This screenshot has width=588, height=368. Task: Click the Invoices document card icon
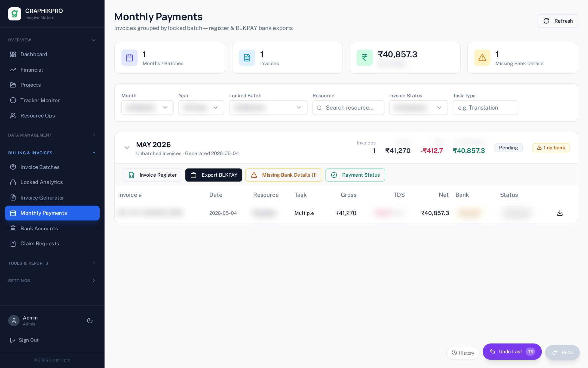(247, 58)
